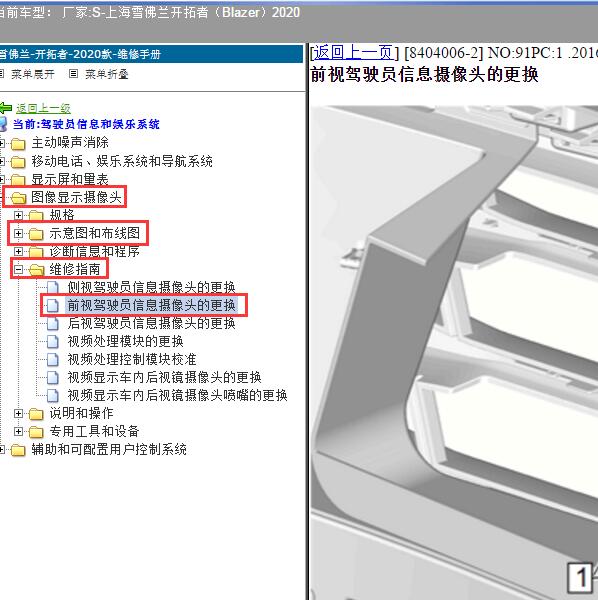Click the 专用工具和设备 folder icon
Viewport: 598px width, 600px height.
click(x=36, y=432)
